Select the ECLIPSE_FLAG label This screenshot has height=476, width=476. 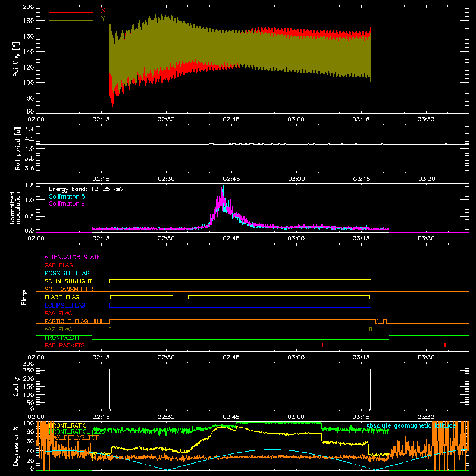tap(65, 305)
